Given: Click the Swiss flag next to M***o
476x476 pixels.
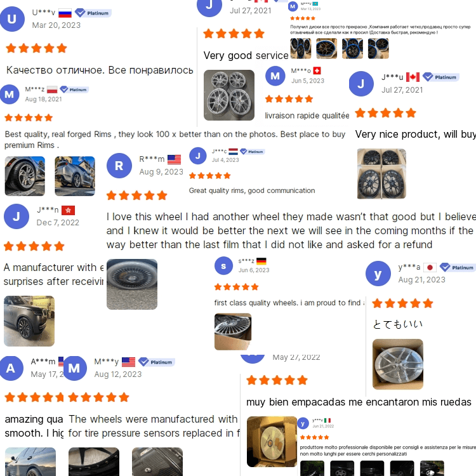Looking at the screenshot, I should [x=317, y=70].
